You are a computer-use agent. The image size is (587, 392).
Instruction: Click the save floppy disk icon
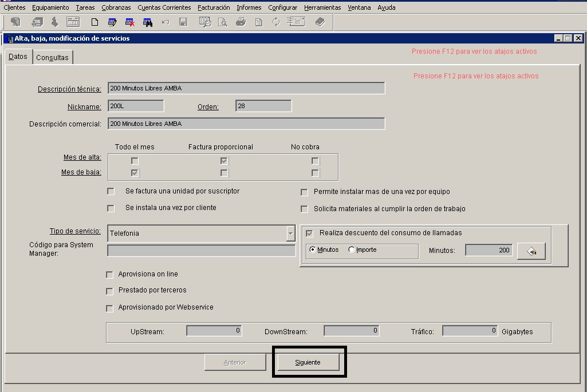click(183, 22)
